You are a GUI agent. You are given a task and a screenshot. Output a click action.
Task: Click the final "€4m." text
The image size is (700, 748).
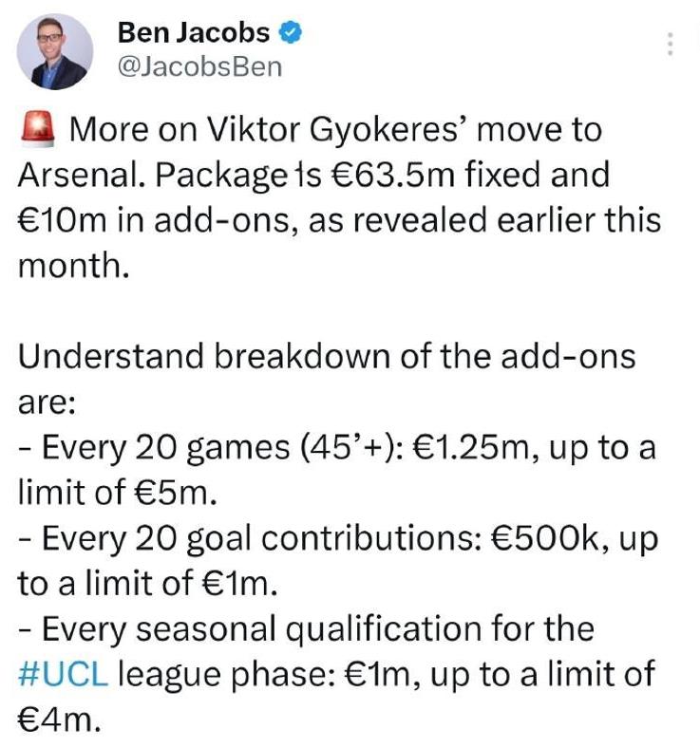coord(58,719)
